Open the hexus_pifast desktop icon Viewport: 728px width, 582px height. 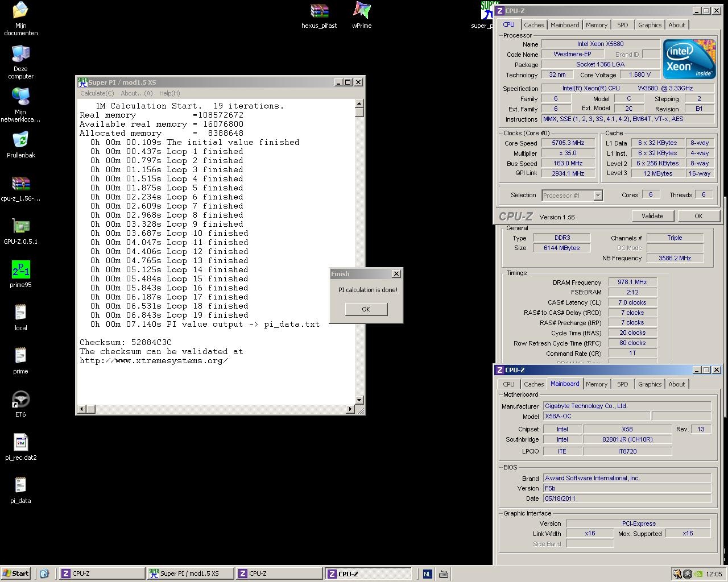319,11
